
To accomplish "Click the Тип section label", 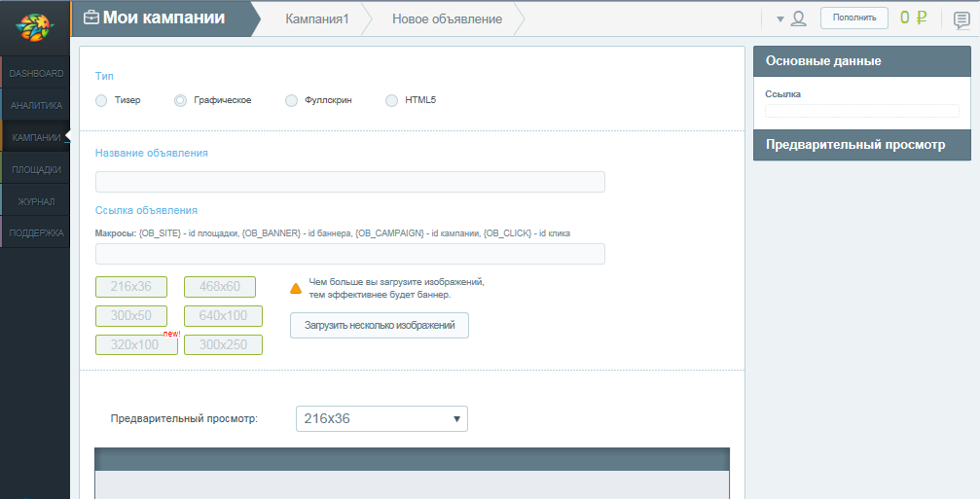I will tap(104, 76).
